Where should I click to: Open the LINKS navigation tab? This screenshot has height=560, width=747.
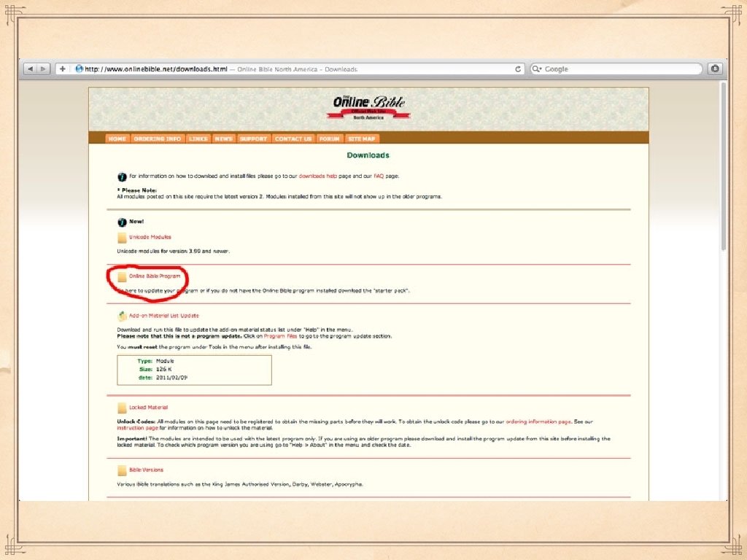198,139
